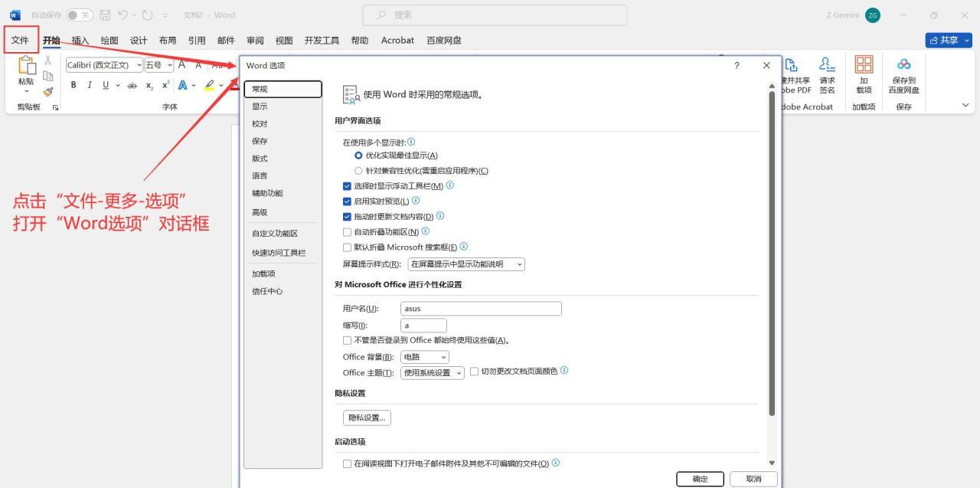Click the 缩写 initials input field
Viewport: 980px width, 488px height.
[x=423, y=325]
